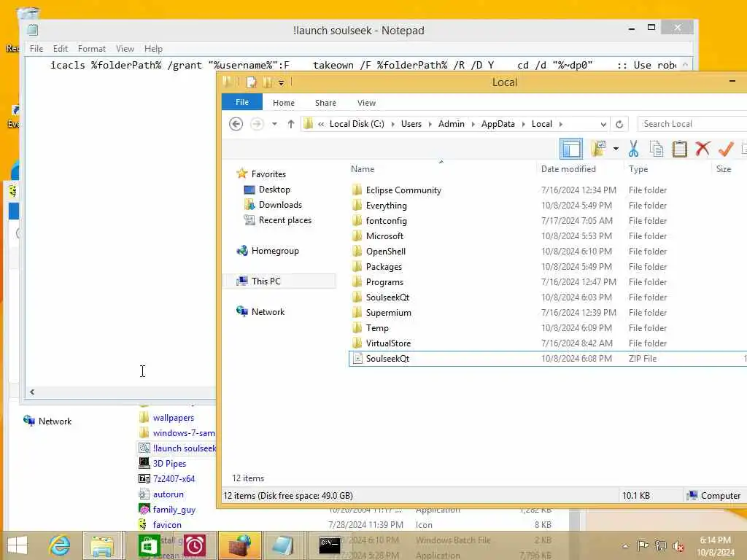This screenshot has height=560, width=747.
Task: Select the fontconfig folder
Action: [386, 220]
